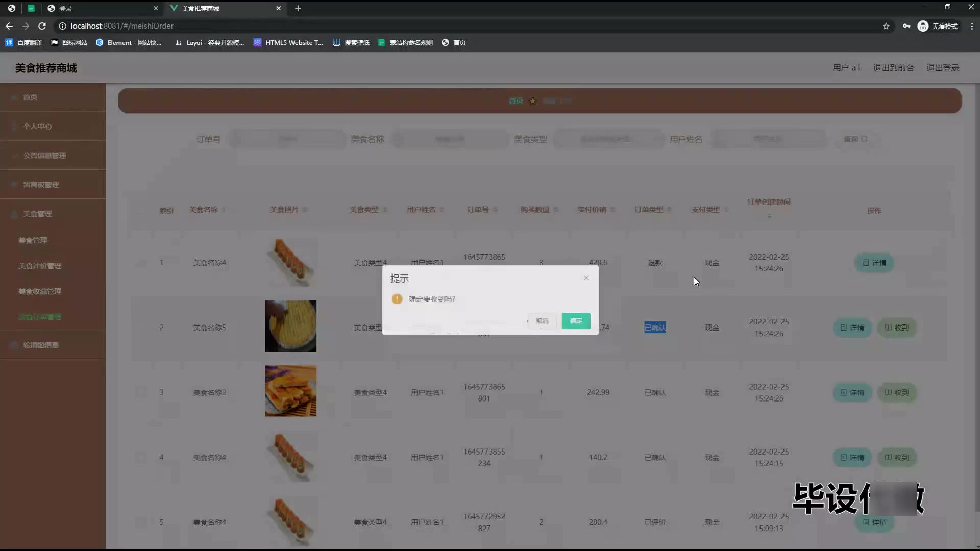
Task: Close the 登录 browser tab
Action: [x=156, y=8]
